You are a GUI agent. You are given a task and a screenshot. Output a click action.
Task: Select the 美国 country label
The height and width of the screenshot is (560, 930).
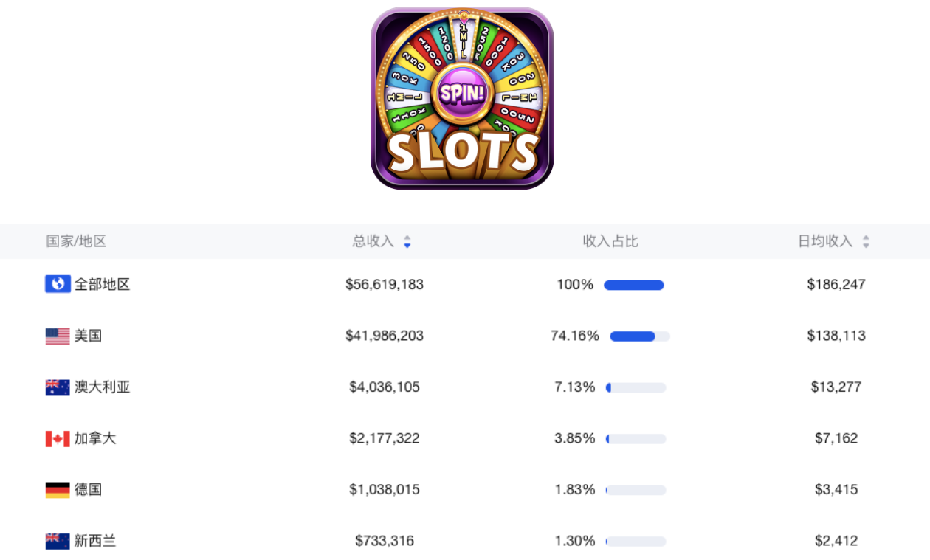tap(88, 336)
